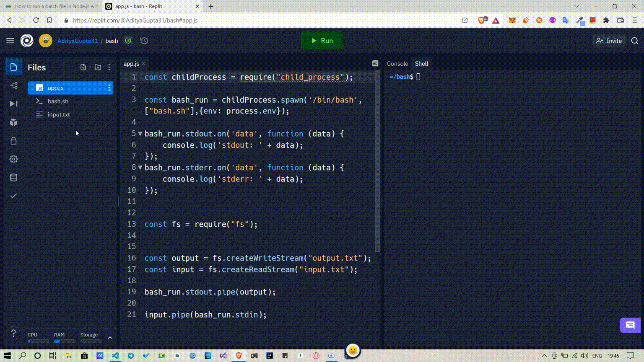This screenshot has height=362, width=644.
Task: Open the Secrets lock sidebar icon
Action: coord(13,140)
